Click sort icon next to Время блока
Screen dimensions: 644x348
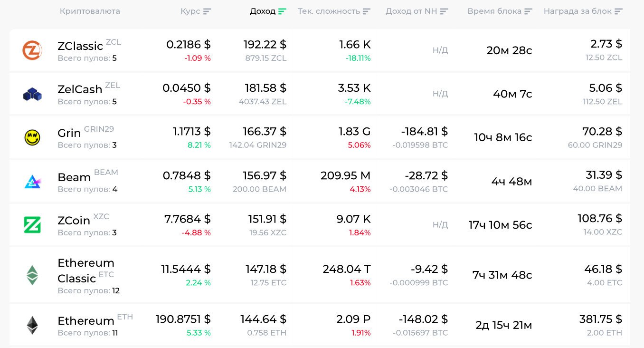(x=528, y=11)
